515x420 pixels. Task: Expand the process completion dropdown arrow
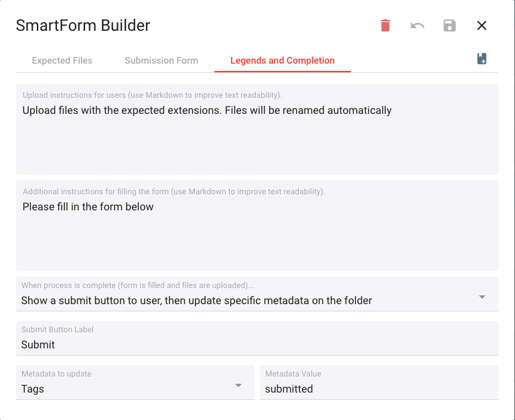(x=482, y=297)
